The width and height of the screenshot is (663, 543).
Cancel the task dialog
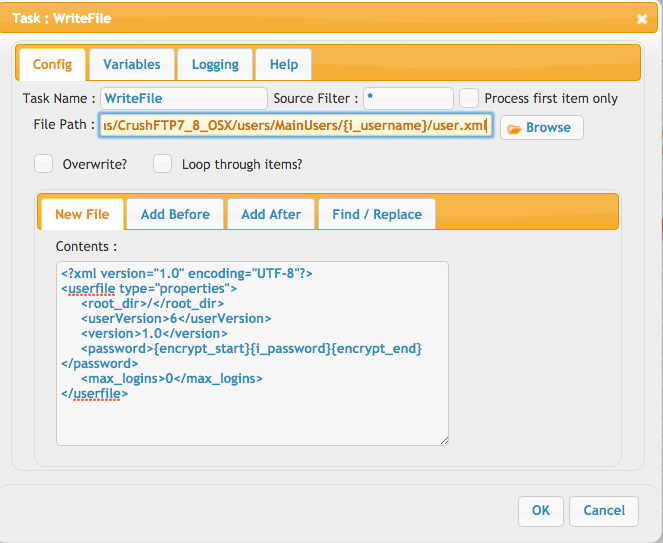point(604,511)
